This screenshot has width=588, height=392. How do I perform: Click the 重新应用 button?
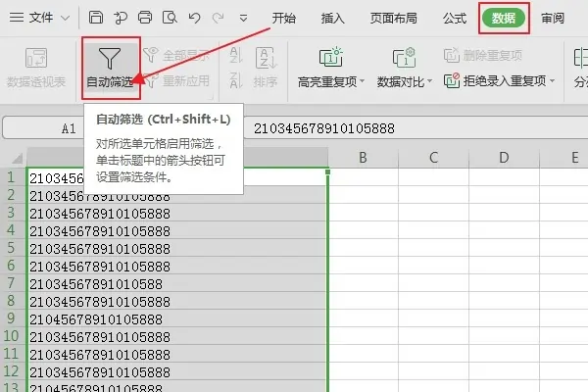176,81
